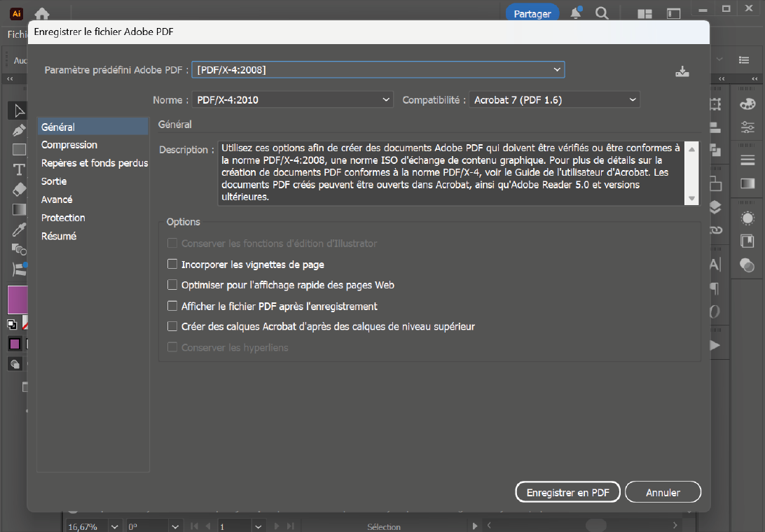Viewport: 765px width, 532px height.
Task: Select the Eyedropper tool
Action: click(x=19, y=229)
